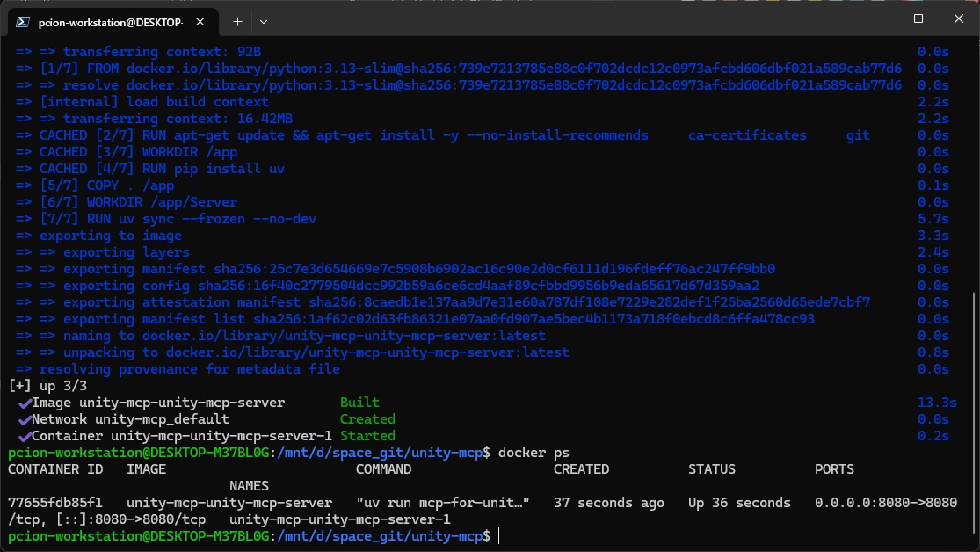
Task: Click the checkmark beside Network unity-mcp_default
Action: [x=24, y=419]
